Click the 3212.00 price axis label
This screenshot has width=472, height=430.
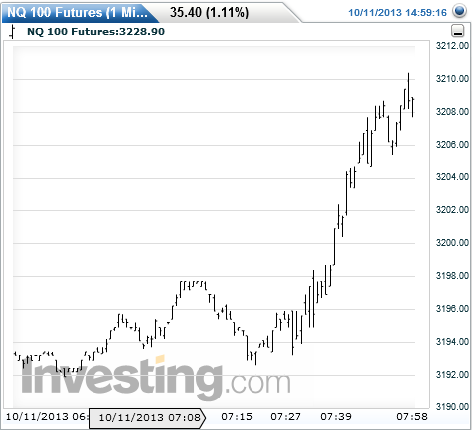(x=453, y=46)
